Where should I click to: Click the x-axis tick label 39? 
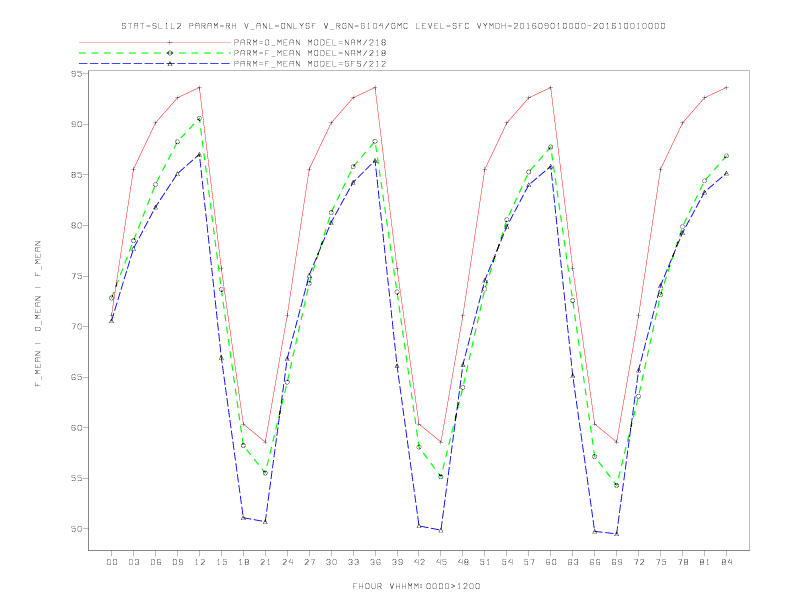(397, 562)
